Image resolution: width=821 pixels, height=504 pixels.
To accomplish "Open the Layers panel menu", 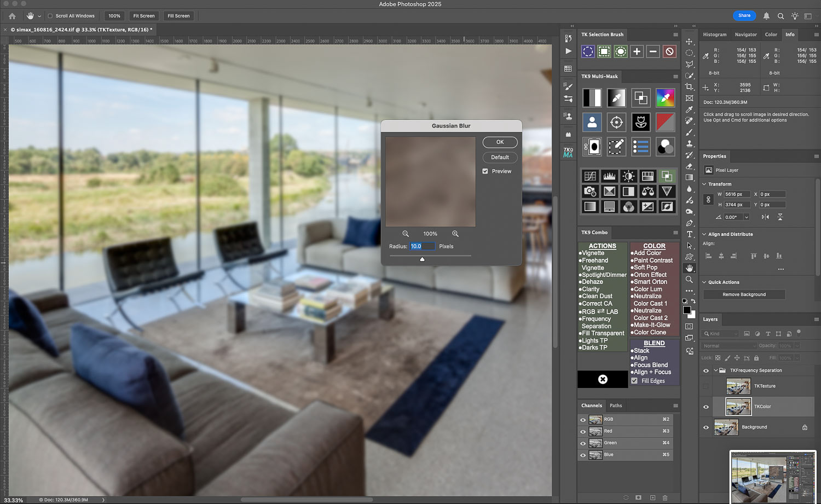I will click(x=816, y=320).
